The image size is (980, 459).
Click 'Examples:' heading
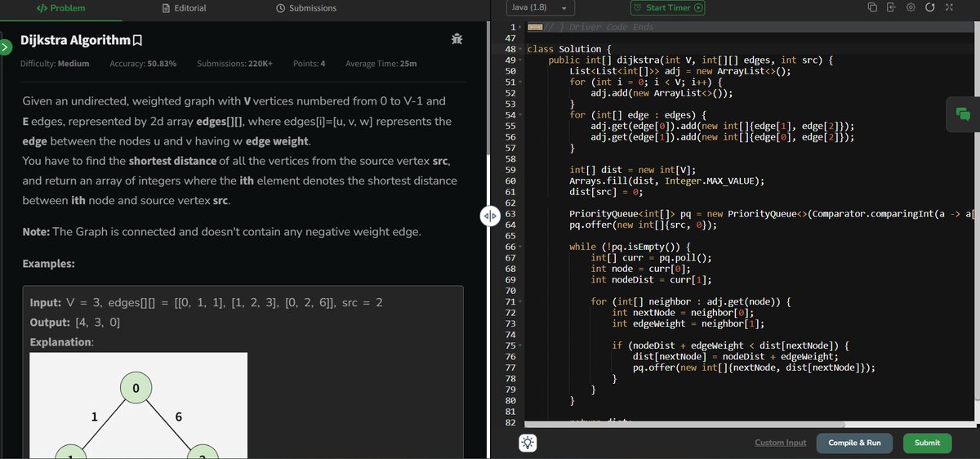[x=49, y=265]
